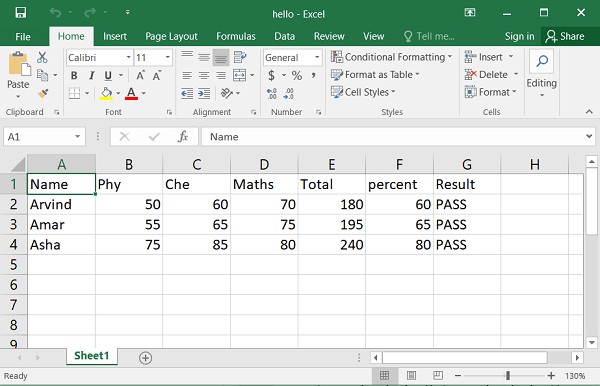This screenshot has height=386, width=600.
Task: Switch to the Insert tab
Action: [115, 36]
